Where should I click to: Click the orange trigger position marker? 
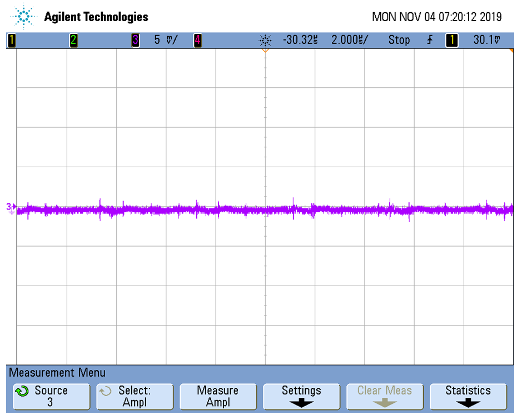pyautogui.click(x=264, y=49)
